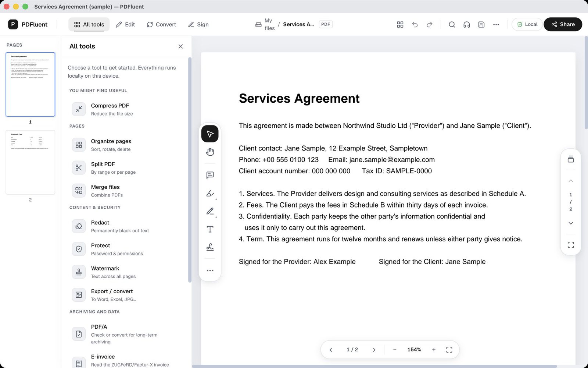
Task: Zoom in with the plus button
Action: [434, 350]
